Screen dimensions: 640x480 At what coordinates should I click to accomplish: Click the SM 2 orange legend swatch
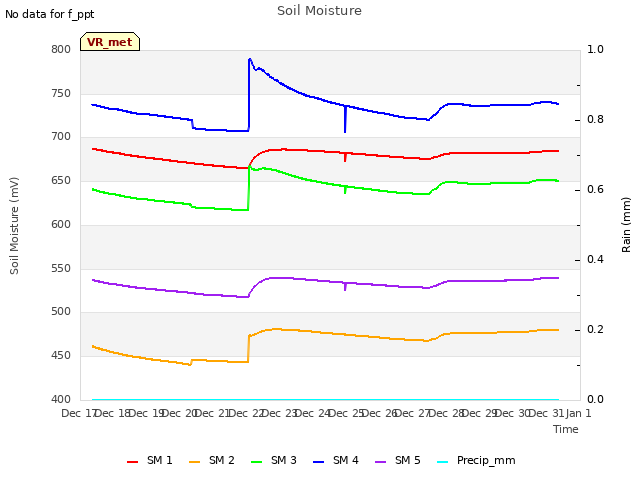pos(195,462)
